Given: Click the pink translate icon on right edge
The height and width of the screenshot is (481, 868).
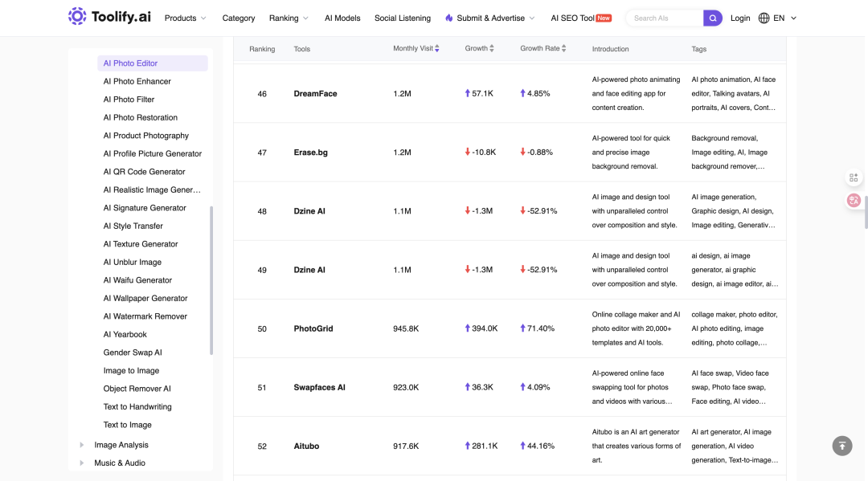Looking at the screenshot, I should click(853, 200).
